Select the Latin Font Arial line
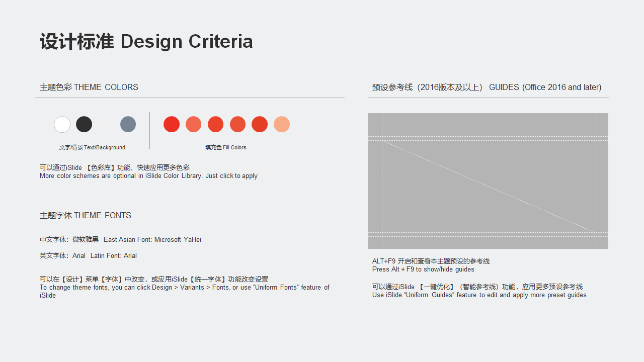 point(89,256)
